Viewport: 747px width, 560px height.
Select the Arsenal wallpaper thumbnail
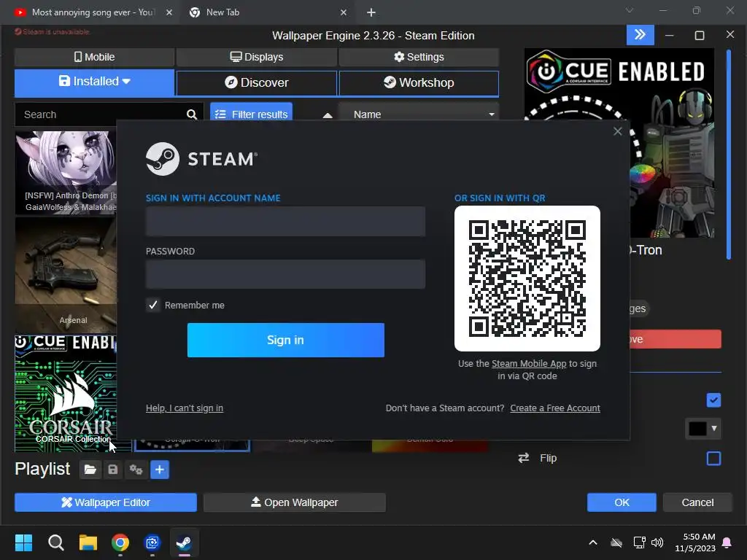pyautogui.click(x=66, y=274)
